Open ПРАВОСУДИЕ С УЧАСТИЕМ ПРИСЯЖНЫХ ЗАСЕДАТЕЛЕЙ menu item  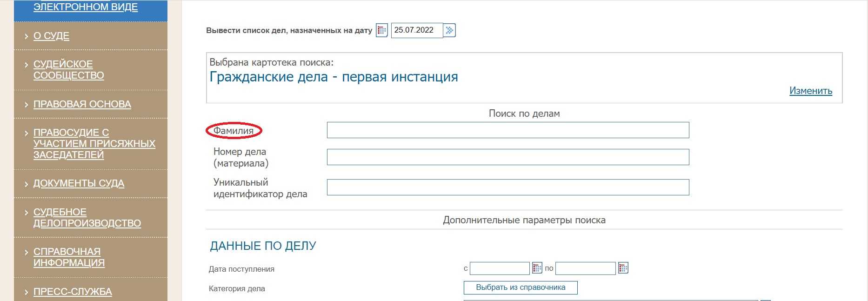[94, 144]
